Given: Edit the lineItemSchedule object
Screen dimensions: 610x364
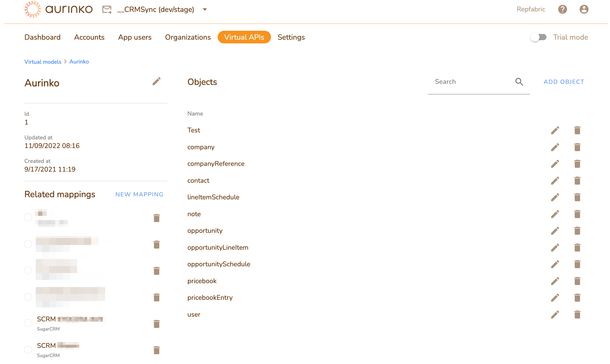Looking at the screenshot, I should 555,197.
